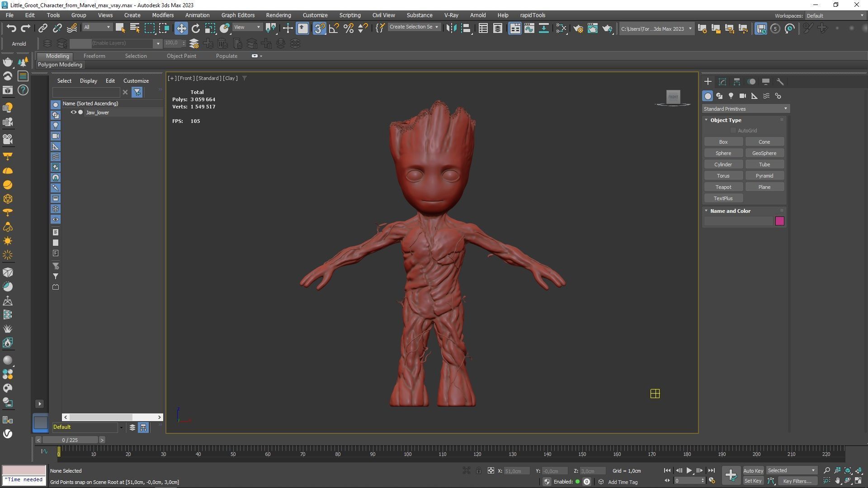The width and height of the screenshot is (868, 488).
Task: Create a Box primitive
Action: click(x=723, y=142)
